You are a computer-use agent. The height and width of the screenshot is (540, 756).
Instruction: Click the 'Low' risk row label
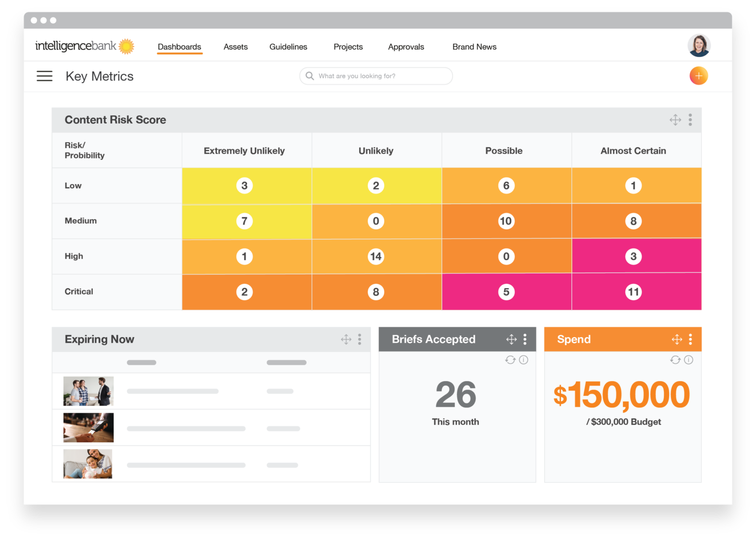click(x=73, y=185)
